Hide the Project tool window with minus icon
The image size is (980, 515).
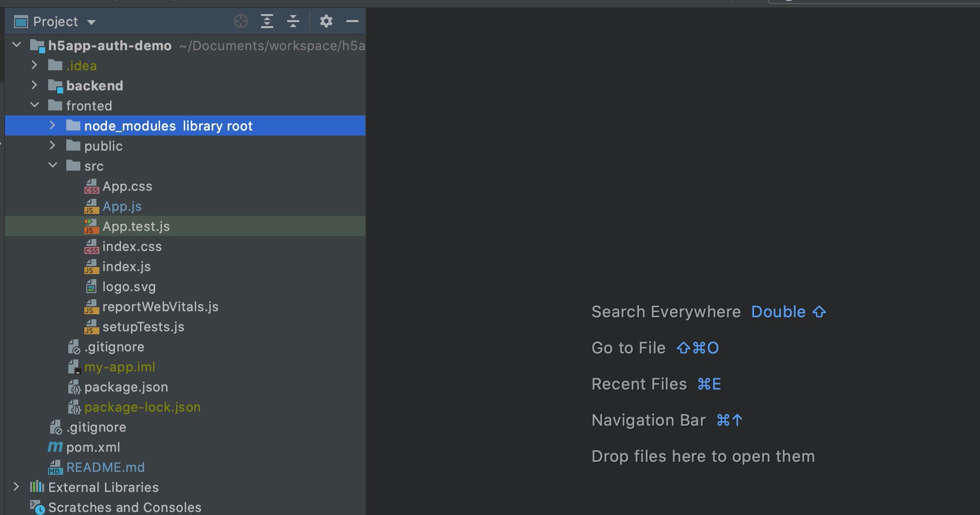tap(352, 21)
